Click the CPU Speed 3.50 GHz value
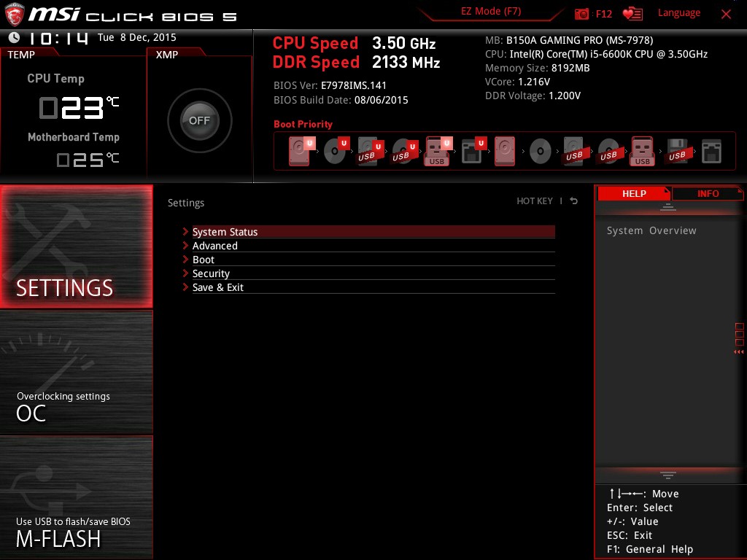 (x=403, y=43)
